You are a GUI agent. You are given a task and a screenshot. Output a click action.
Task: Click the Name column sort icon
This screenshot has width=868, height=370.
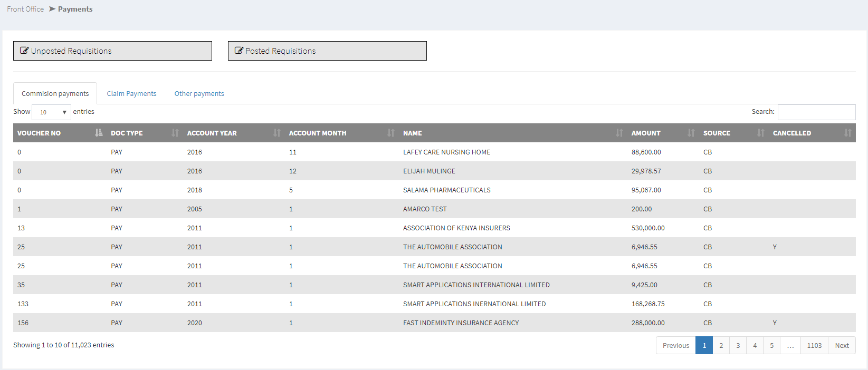tap(619, 133)
